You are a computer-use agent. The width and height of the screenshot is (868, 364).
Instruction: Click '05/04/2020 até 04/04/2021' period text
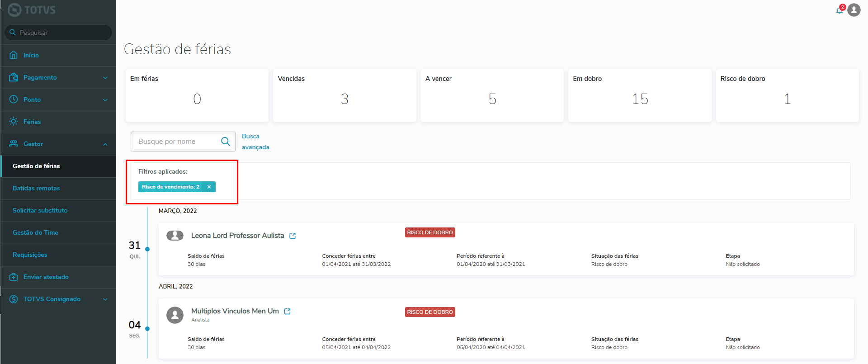point(491,347)
